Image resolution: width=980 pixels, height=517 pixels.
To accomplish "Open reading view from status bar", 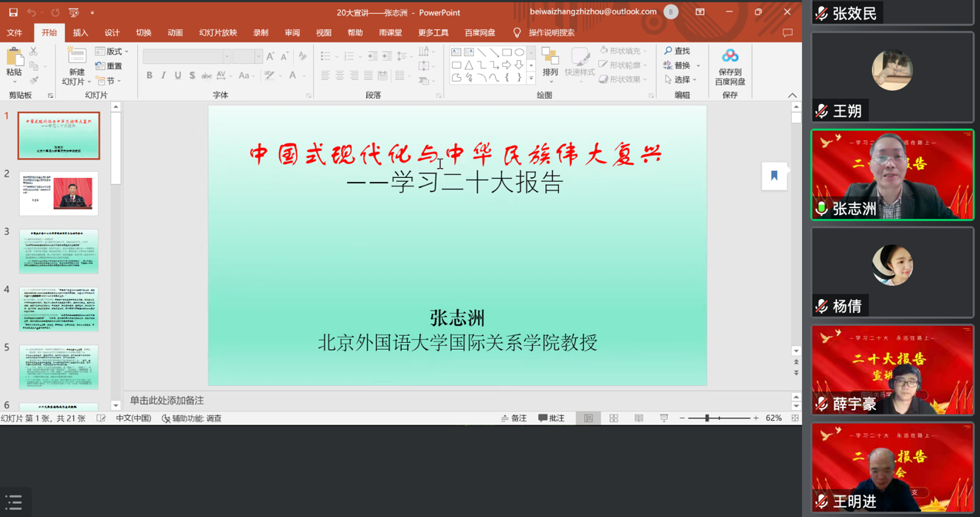I will 639,418.
